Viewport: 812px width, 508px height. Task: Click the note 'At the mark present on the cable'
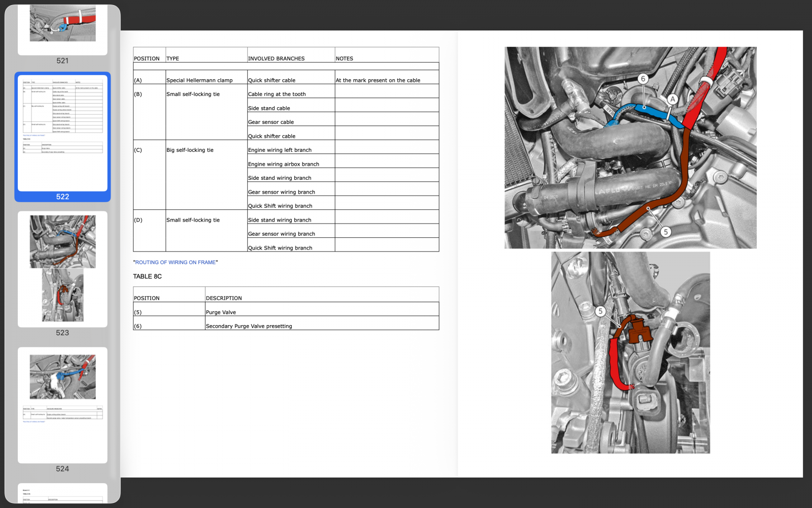tap(378, 80)
